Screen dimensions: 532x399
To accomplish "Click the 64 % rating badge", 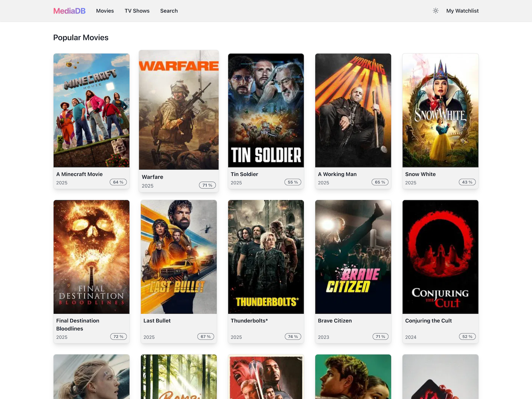I will [x=118, y=182].
